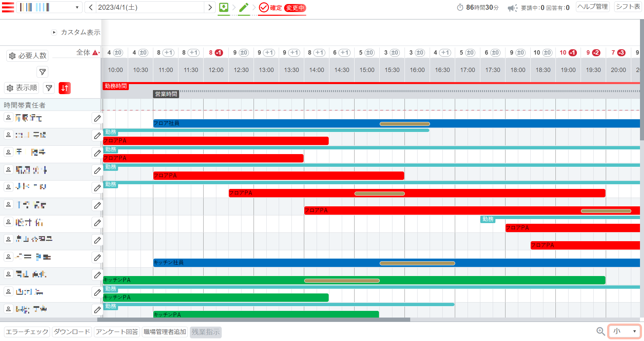Click the 残業指示 button
This screenshot has height=341, width=644.
[206, 332]
